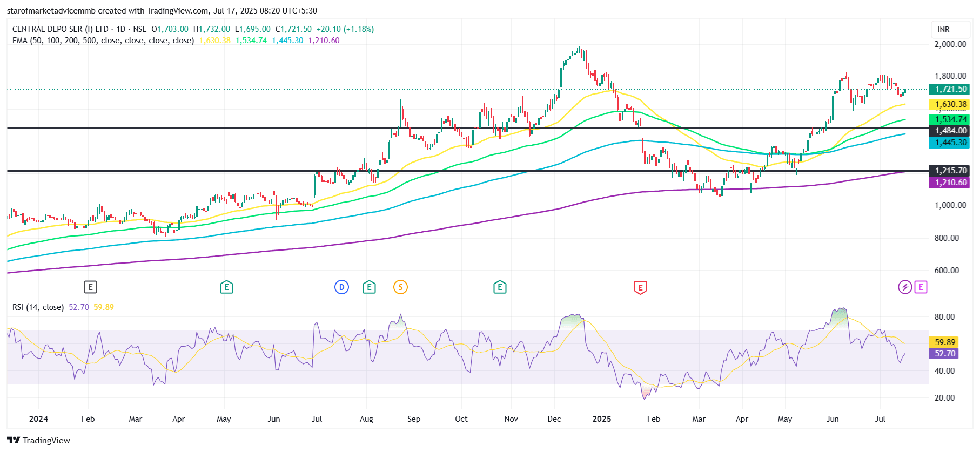Click the close value C1,721.50 in legend
The width and height of the screenshot is (980, 452).
(x=293, y=29)
